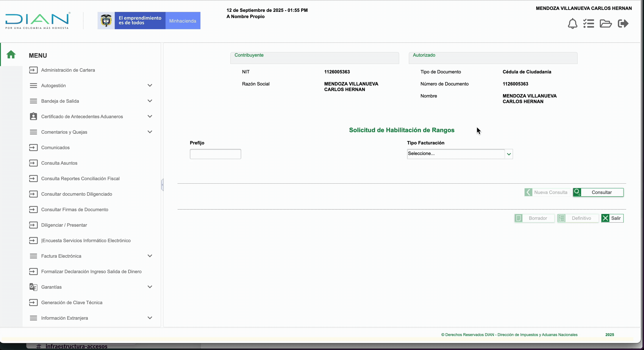Click arrow icon beside Formalizar Declaración Ingreso Salida
Viewport: 644px width, 350px height.
coord(33,271)
